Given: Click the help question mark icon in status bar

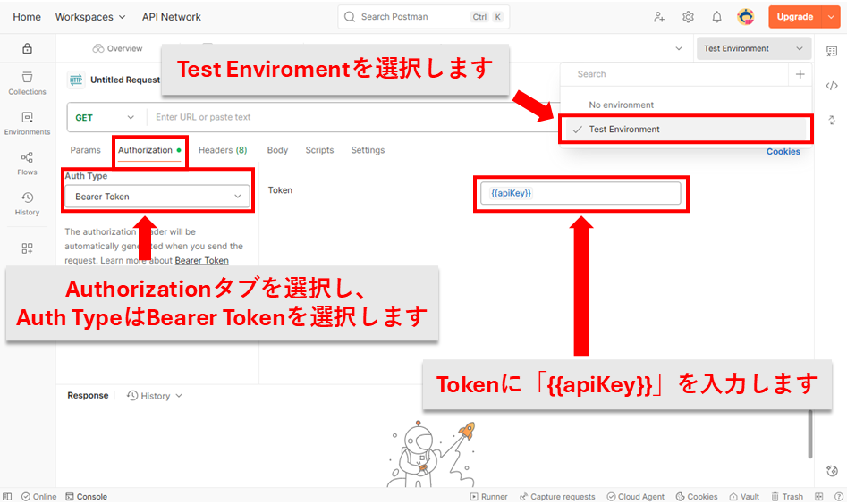Looking at the screenshot, I should coord(839,497).
